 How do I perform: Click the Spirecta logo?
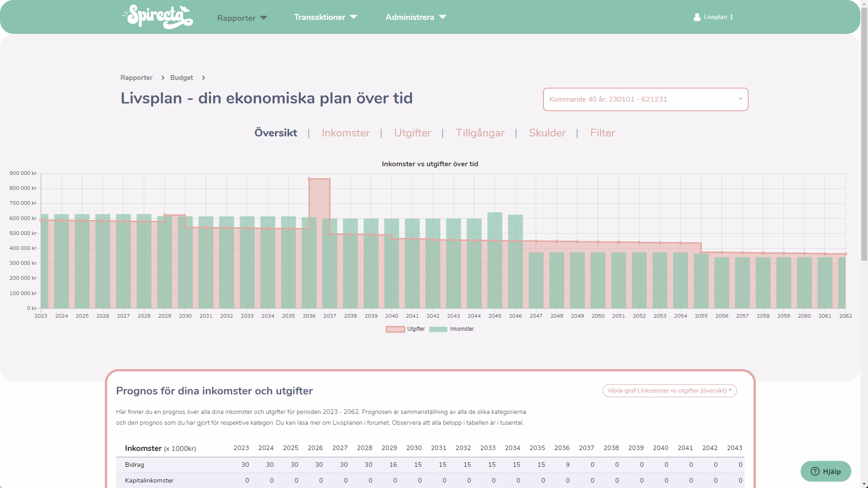pyautogui.click(x=158, y=17)
